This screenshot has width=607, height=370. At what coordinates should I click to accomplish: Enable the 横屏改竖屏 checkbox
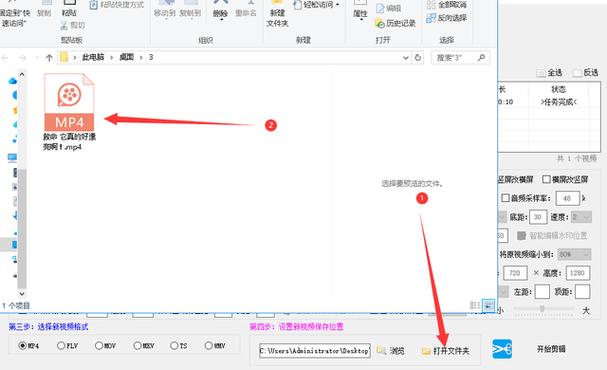click(x=546, y=179)
